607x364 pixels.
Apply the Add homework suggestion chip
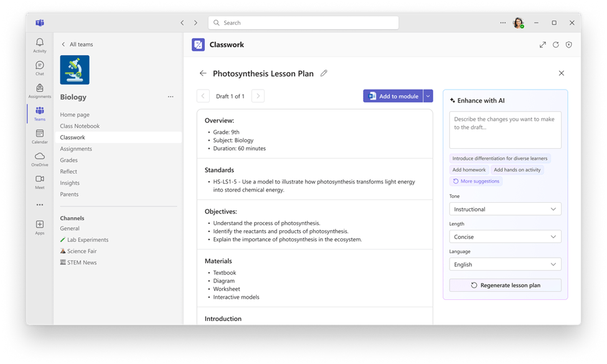(x=469, y=169)
